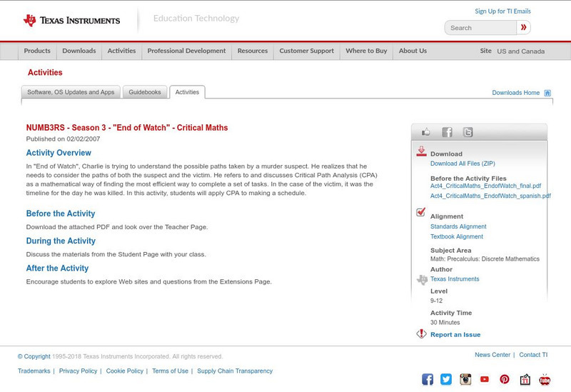
Task: Open the About Us menu
Action: pyautogui.click(x=413, y=51)
